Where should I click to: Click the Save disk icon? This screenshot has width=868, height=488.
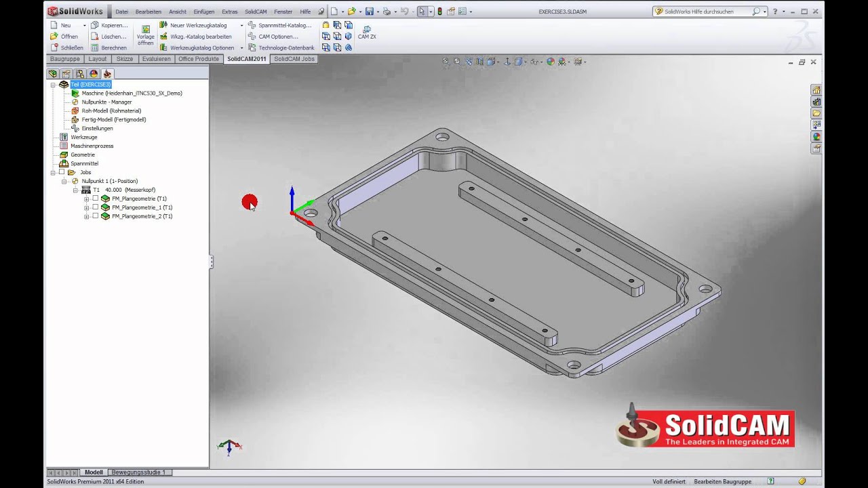click(370, 12)
